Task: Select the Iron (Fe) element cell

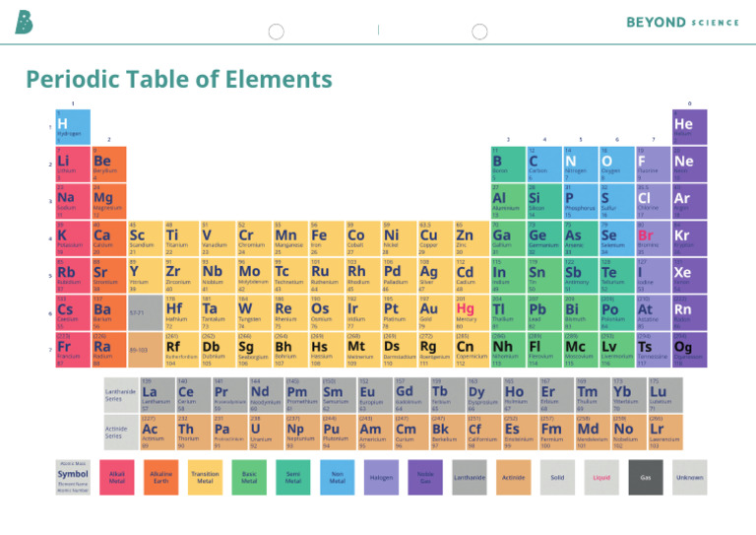Action: pyautogui.click(x=327, y=238)
